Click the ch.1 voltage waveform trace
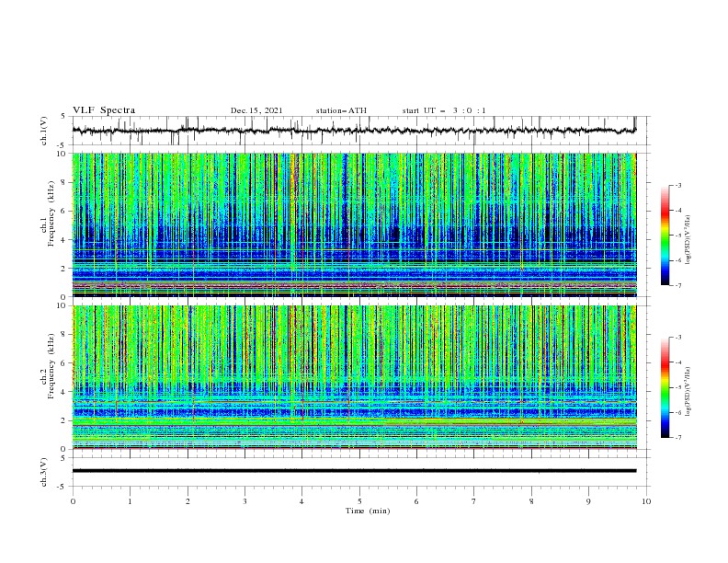This screenshot has height=563, width=728. [355, 131]
